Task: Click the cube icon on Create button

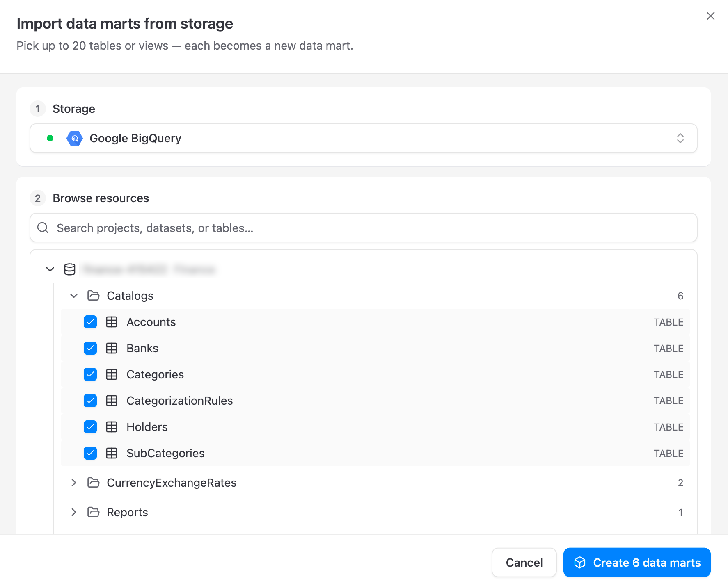Action: coord(580,563)
